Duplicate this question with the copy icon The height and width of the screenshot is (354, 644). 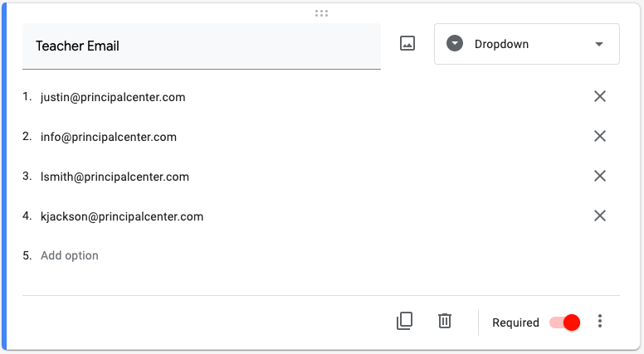(x=404, y=321)
